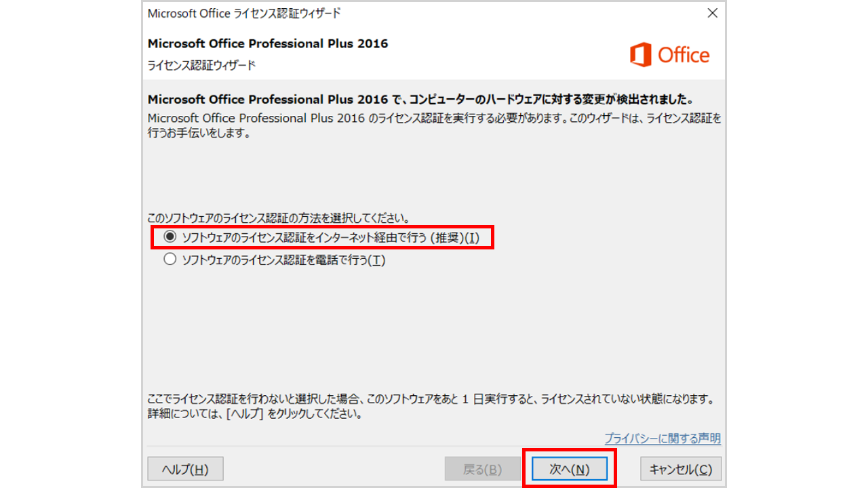Open the プライバシーに関する声明 link

tap(662, 439)
